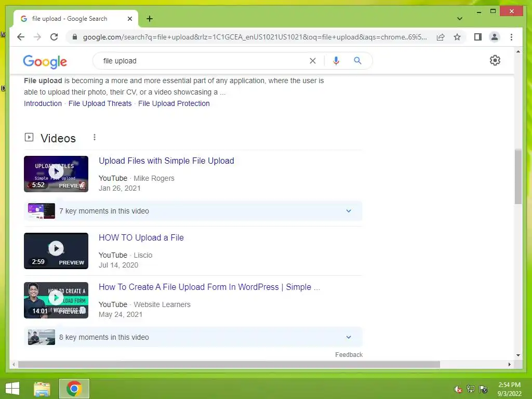Image resolution: width=532 pixels, height=399 pixels.
Task: Clear the search box with the X
Action: tap(312, 61)
